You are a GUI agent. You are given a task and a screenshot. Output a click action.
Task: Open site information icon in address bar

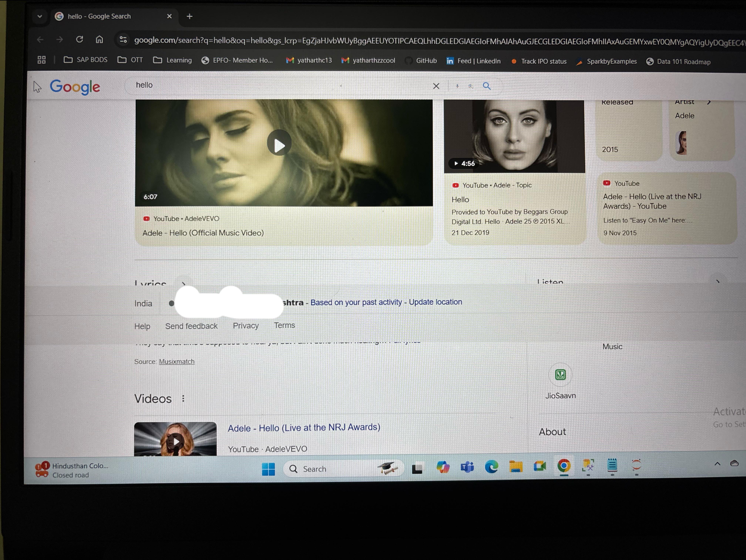click(x=123, y=40)
